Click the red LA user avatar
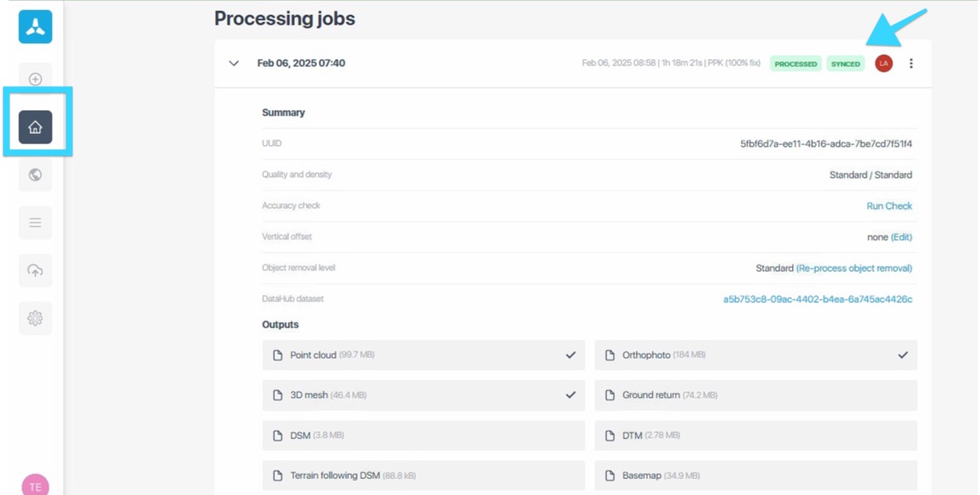Screen dimensions: 980x495 pos(884,64)
